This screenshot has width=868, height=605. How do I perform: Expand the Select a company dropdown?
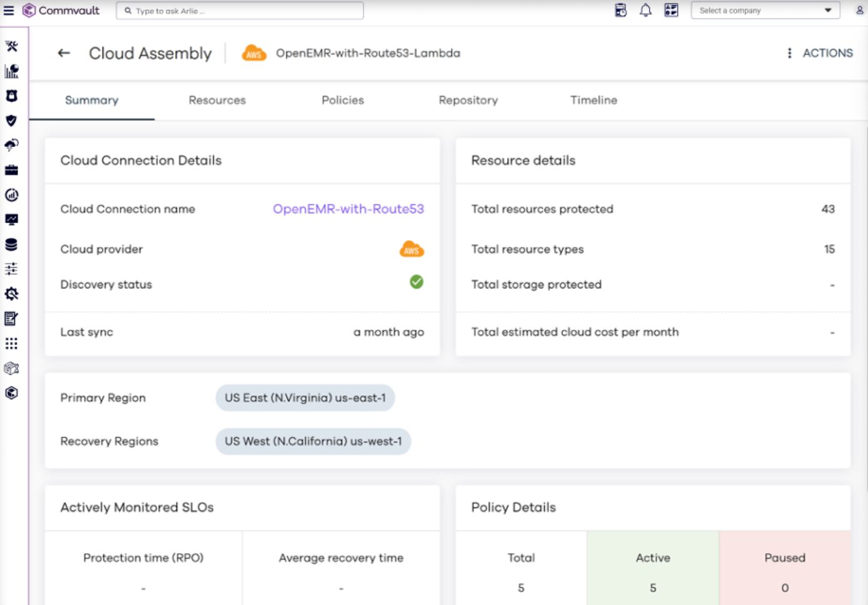coord(765,11)
